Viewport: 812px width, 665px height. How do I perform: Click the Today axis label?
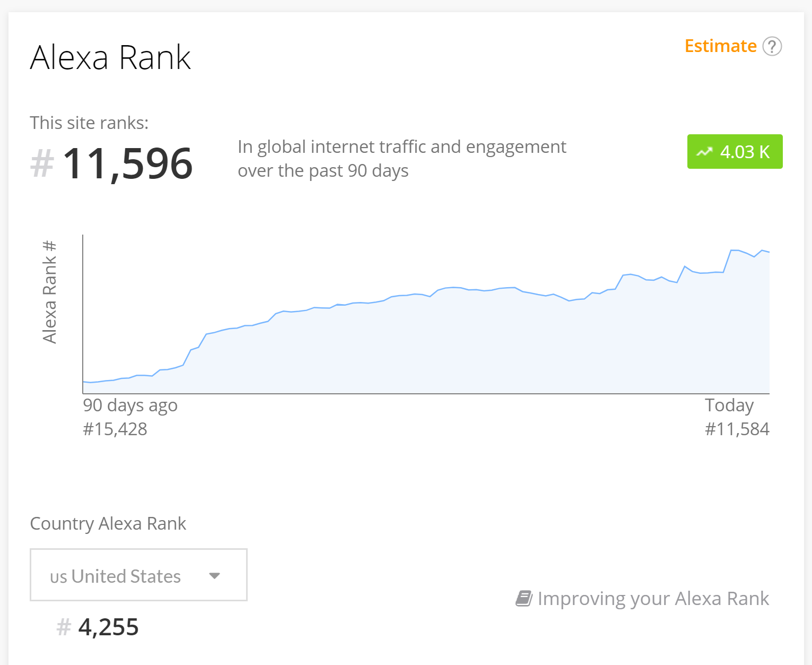coord(729,405)
